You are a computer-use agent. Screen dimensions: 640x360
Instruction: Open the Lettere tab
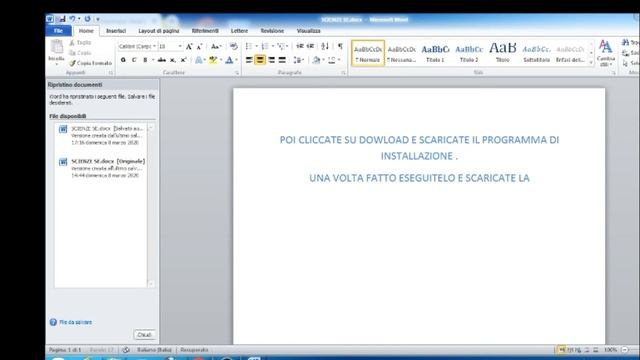(x=239, y=31)
